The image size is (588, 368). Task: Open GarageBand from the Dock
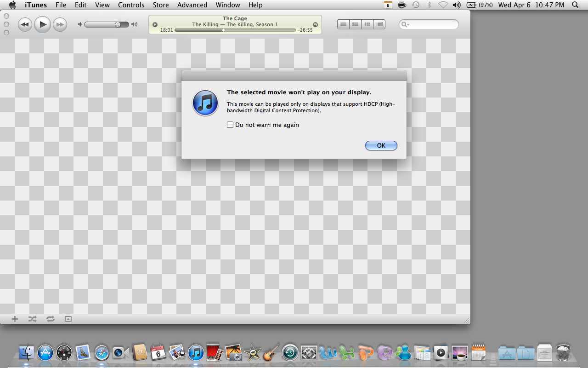pos(271,352)
